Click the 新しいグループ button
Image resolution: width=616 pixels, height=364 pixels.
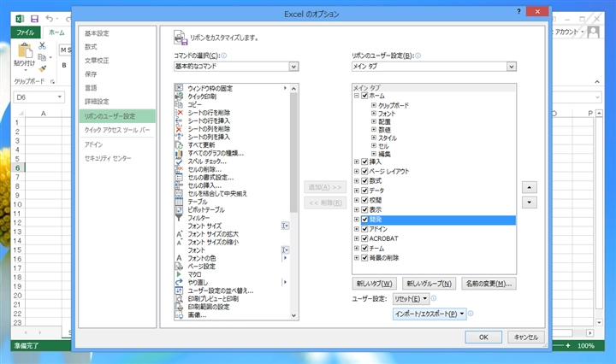click(429, 284)
